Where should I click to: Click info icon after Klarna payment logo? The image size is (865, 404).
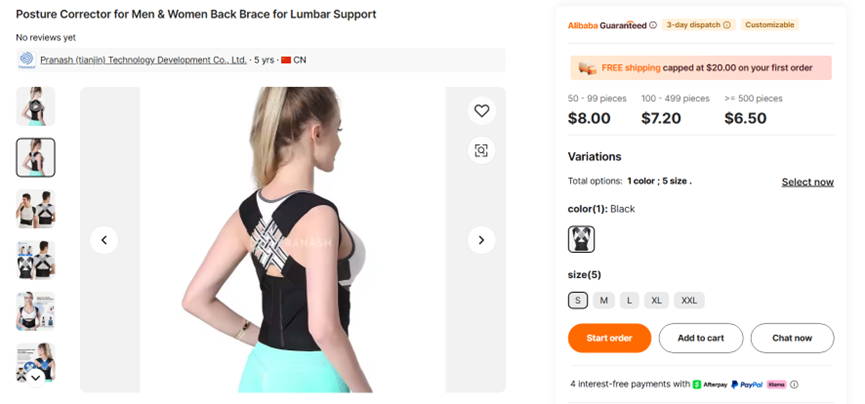click(x=794, y=385)
